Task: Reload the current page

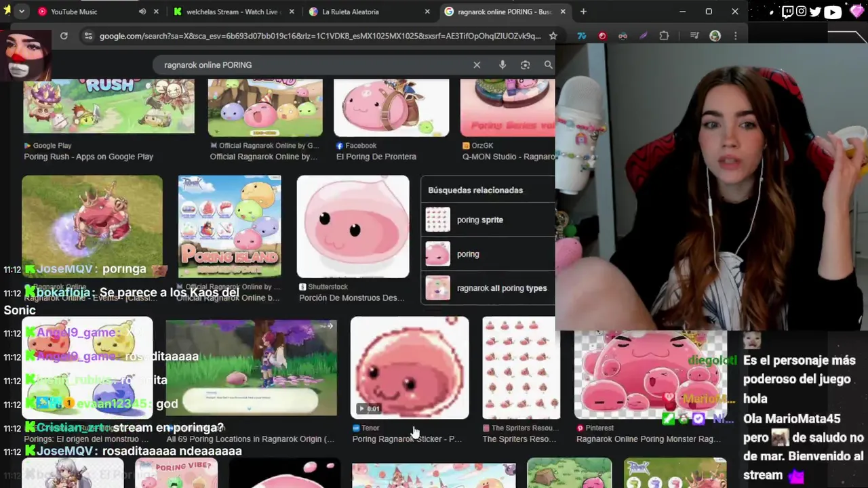Action: point(64,36)
